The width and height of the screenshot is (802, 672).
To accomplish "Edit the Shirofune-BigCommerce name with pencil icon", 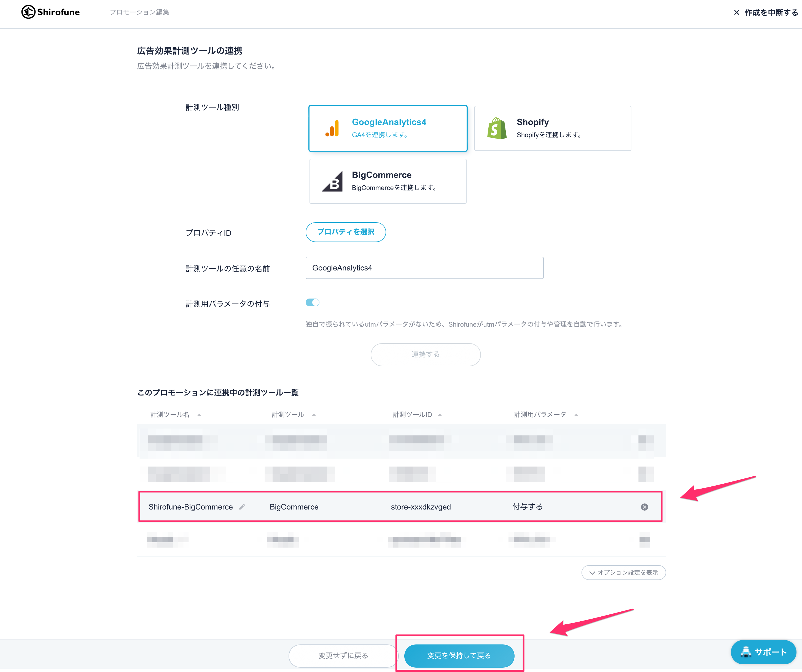I will 242,507.
